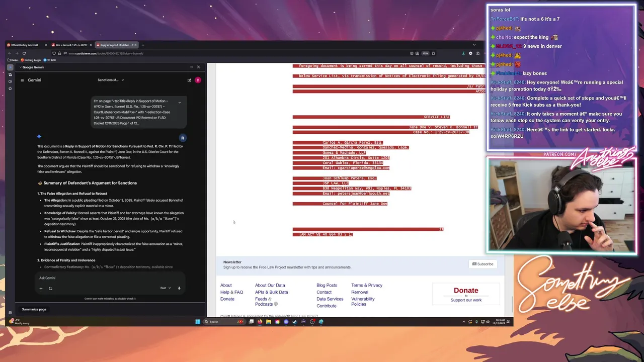This screenshot has width=644, height=362.
Task: Open sidebar settings gear icon
Action: pos(10,313)
